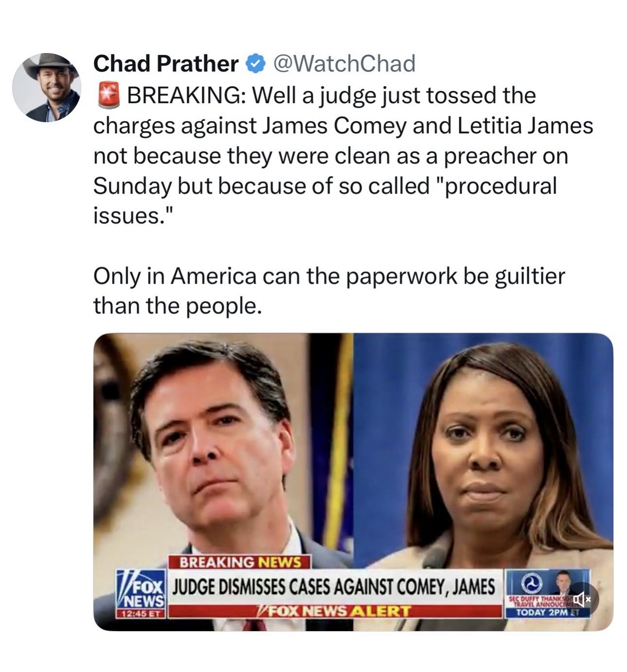The image size is (627, 672).
Task: Unmute the video using the speaker icon
Action: pos(581,599)
